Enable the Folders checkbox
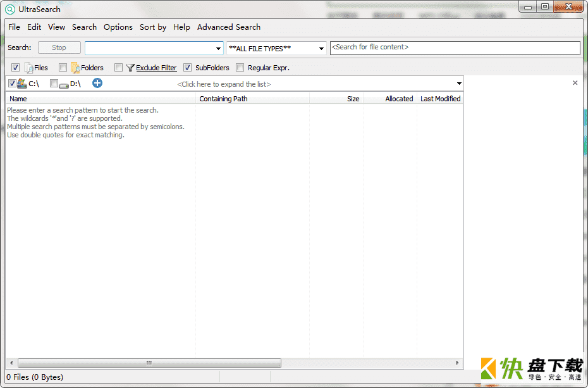Screen dimensions: 588x388 pos(63,68)
